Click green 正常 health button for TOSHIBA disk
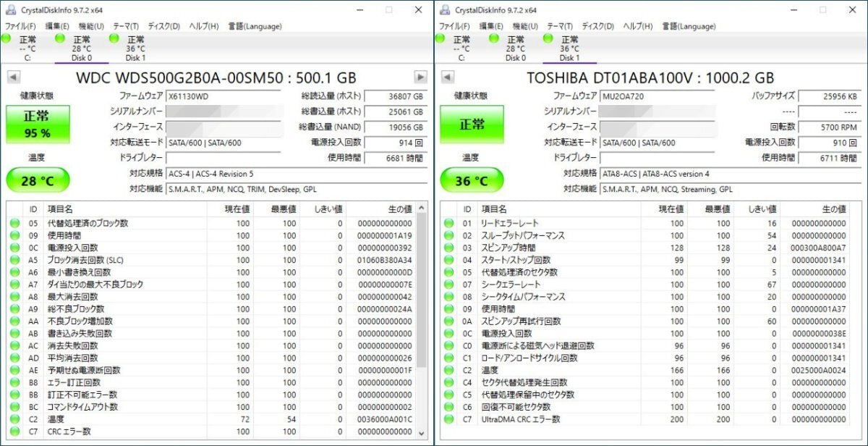Image resolution: width=868 pixels, height=446 pixels. 472,125
